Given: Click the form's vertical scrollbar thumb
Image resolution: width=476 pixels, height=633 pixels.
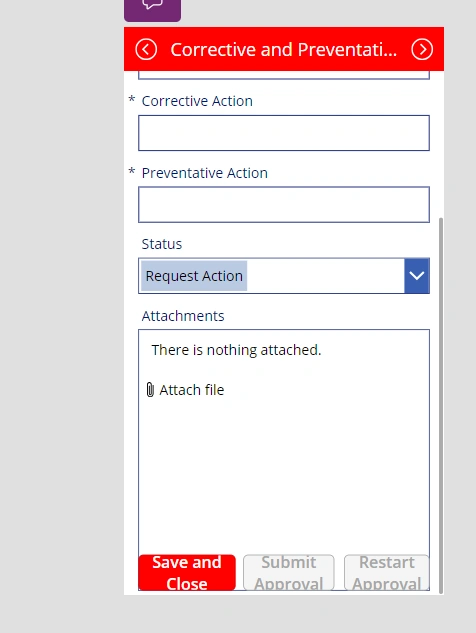Looking at the screenshot, I should point(441,405).
